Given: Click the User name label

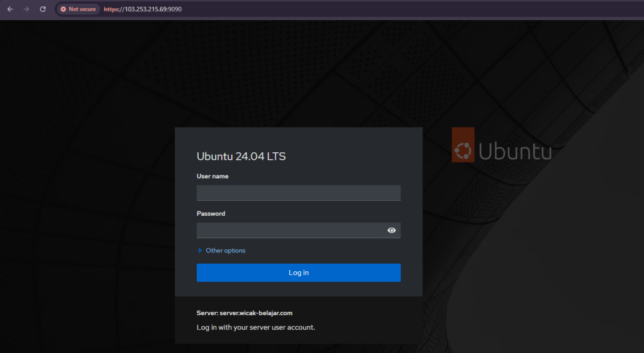Looking at the screenshot, I should pos(213,176).
